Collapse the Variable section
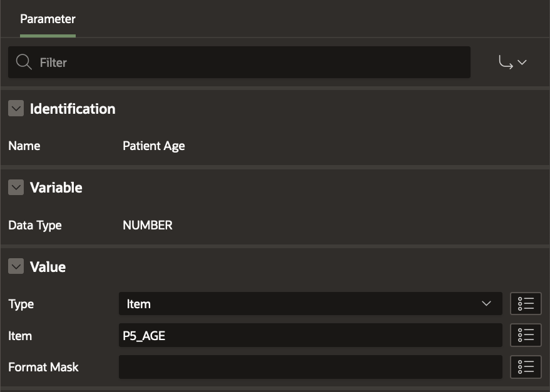The height and width of the screenshot is (392, 550). point(16,188)
